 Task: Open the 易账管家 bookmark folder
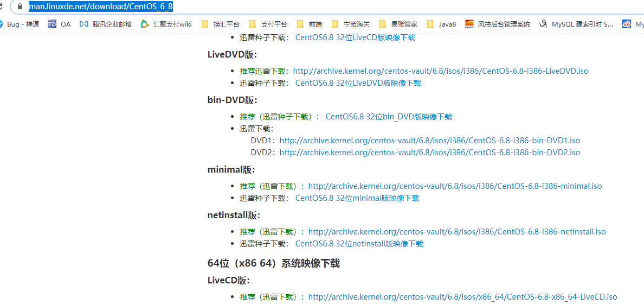point(398,24)
